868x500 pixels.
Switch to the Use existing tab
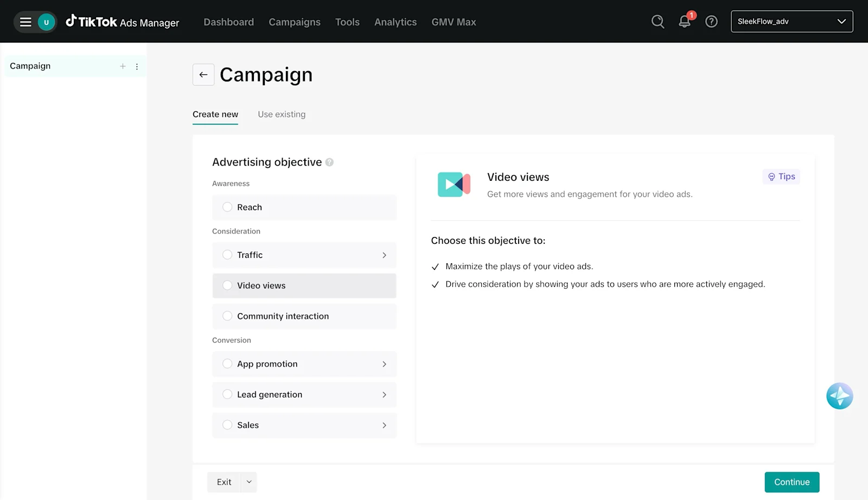pos(282,114)
